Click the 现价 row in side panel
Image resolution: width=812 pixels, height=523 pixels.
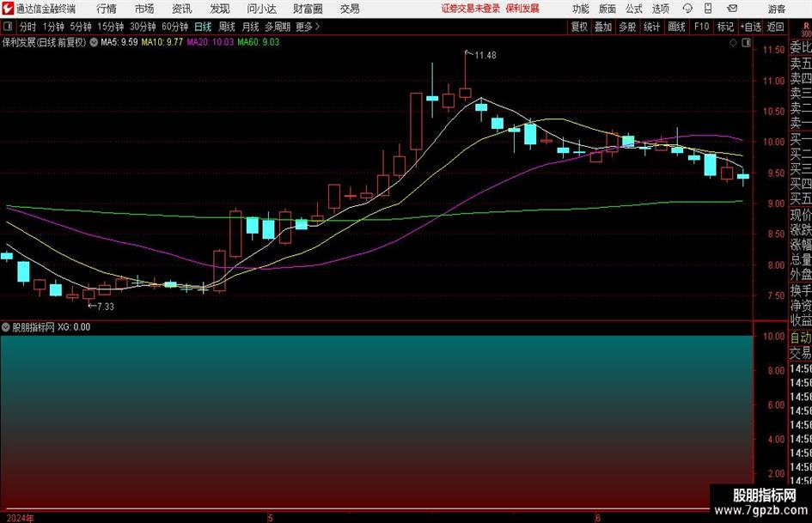801,215
